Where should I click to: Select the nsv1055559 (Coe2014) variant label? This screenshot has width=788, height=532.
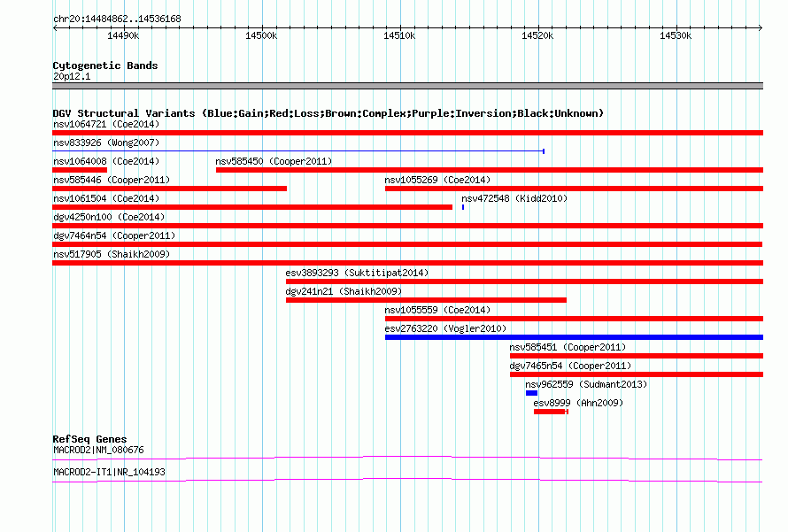pyautogui.click(x=437, y=310)
